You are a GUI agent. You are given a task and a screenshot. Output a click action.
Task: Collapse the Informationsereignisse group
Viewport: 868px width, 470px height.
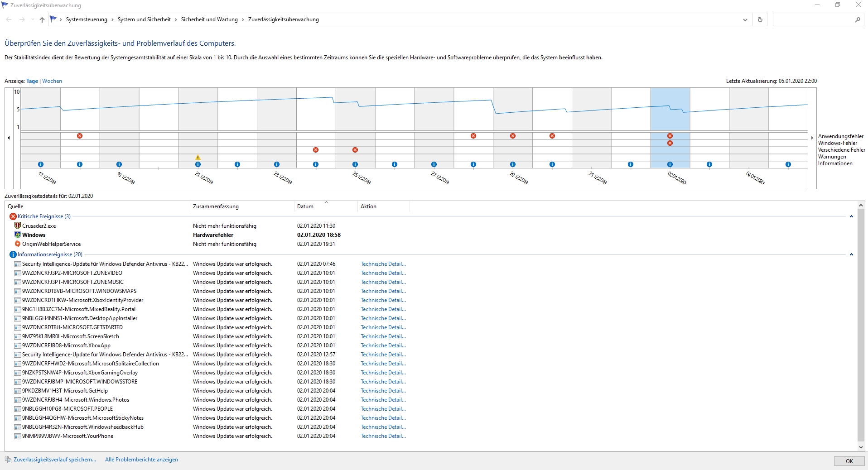pyautogui.click(x=851, y=254)
